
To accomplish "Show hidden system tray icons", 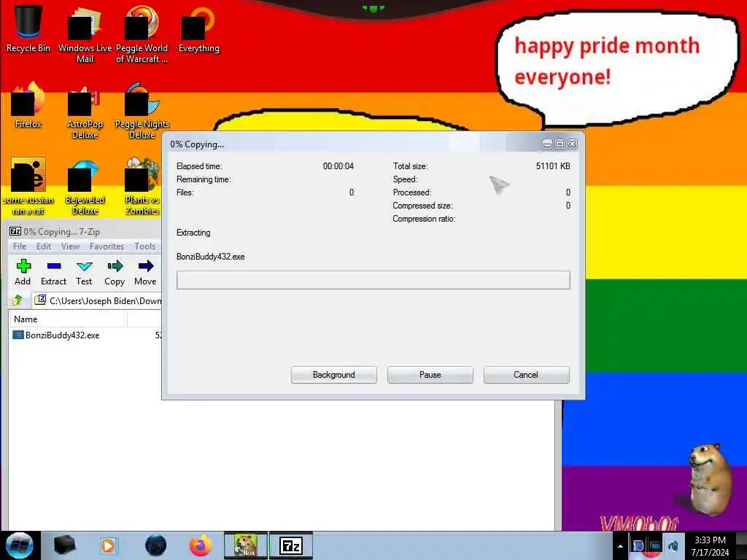I will click(x=620, y=546).
